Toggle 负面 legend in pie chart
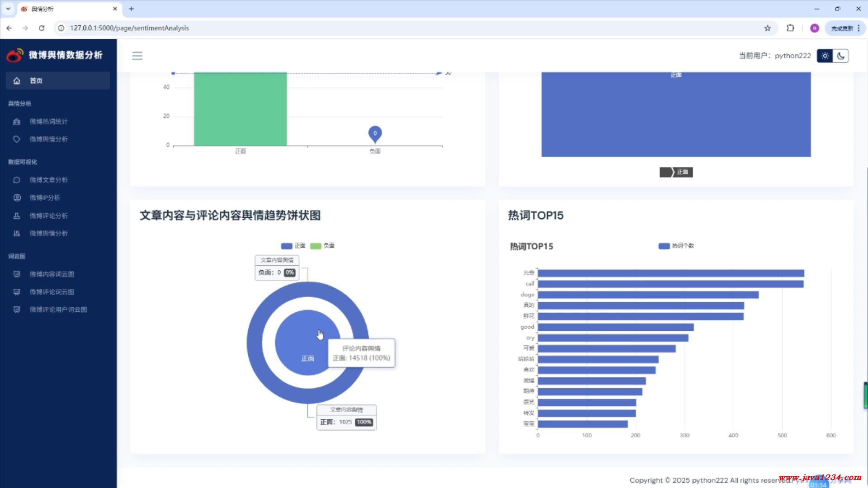This screenshot has width=868, height=488. [x=316, y=246]
